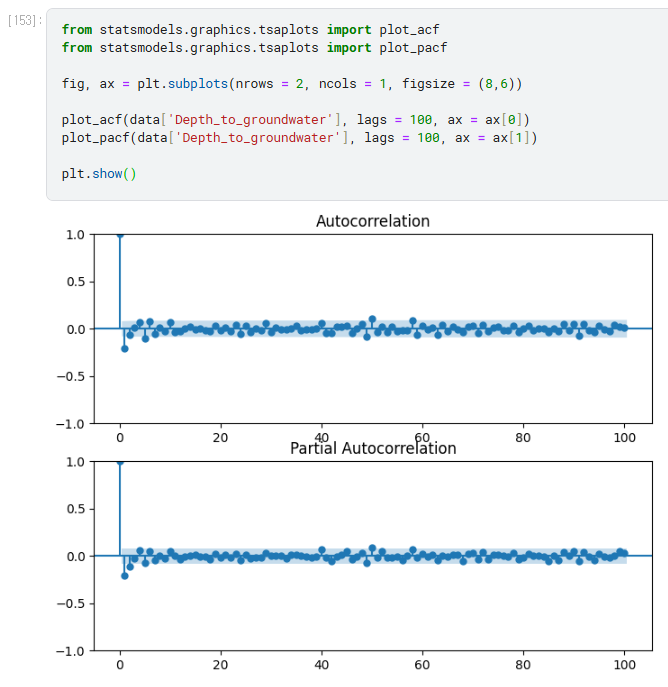The image size is (668, 687).
Task: Click the plt.subplots code line
Action: pyautogui.click(x=292, y=84)
